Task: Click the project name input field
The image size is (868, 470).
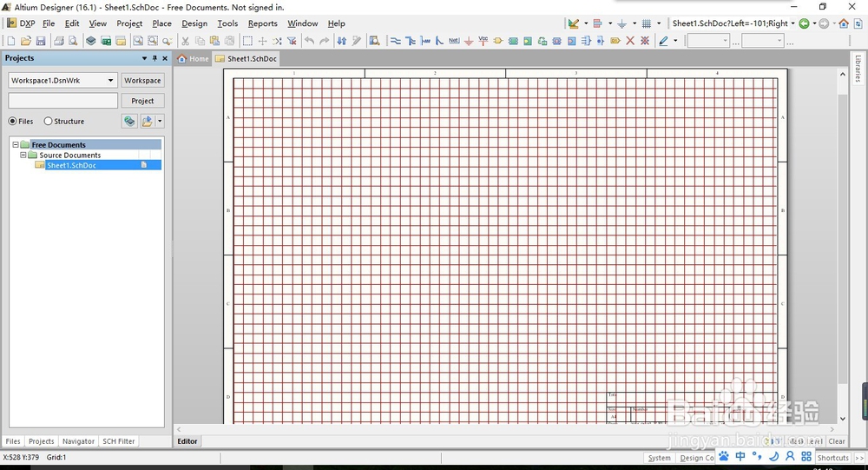Action: click(x=62, y=101)
